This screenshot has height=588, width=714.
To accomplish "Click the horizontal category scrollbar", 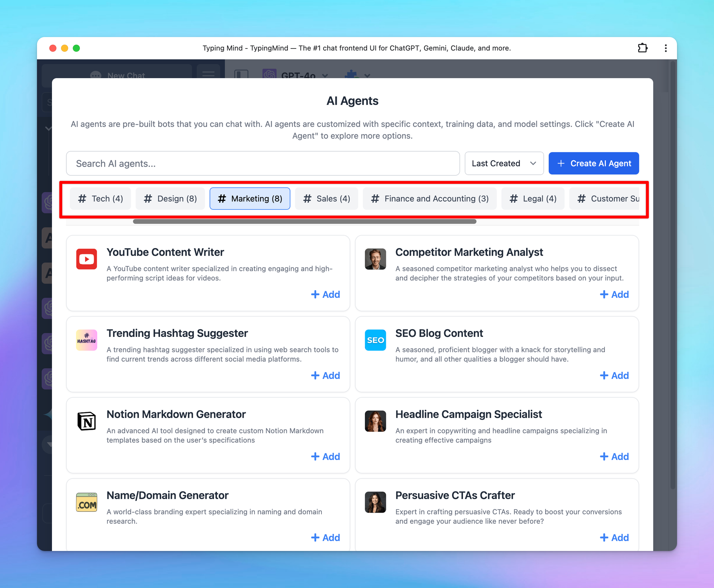I will coord(304,221).
